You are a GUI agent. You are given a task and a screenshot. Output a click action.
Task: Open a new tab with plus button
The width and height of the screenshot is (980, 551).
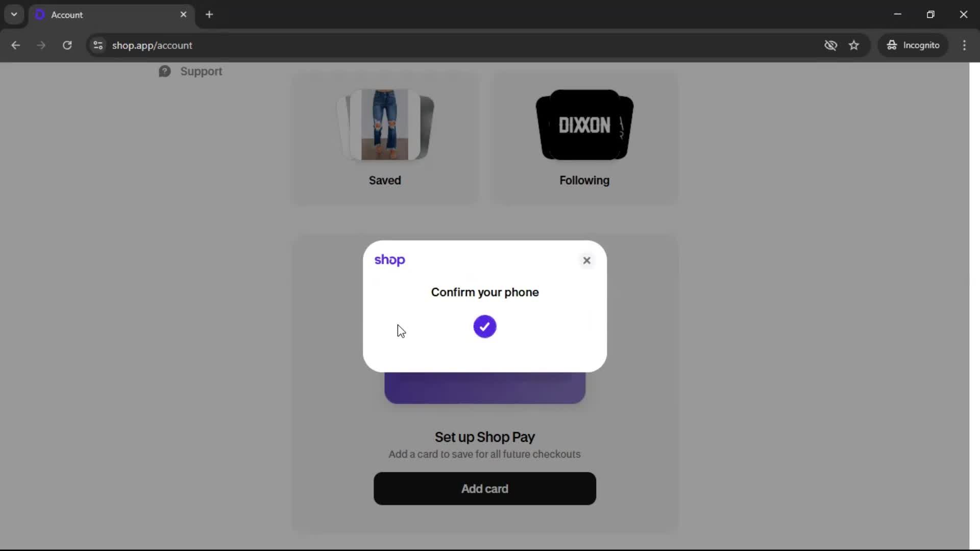209,14
